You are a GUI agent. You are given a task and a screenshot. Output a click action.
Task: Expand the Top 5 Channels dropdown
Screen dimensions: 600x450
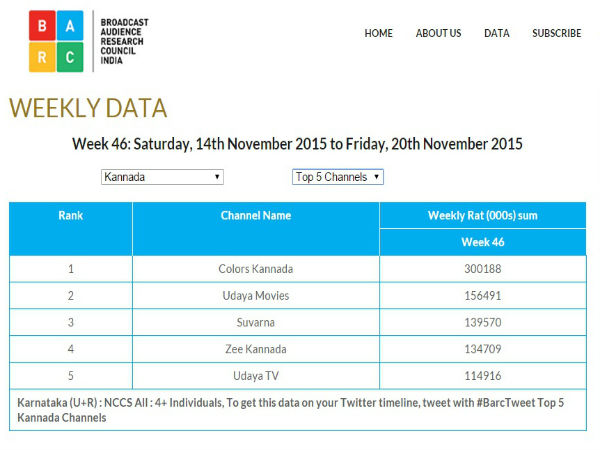pos(338,177)
